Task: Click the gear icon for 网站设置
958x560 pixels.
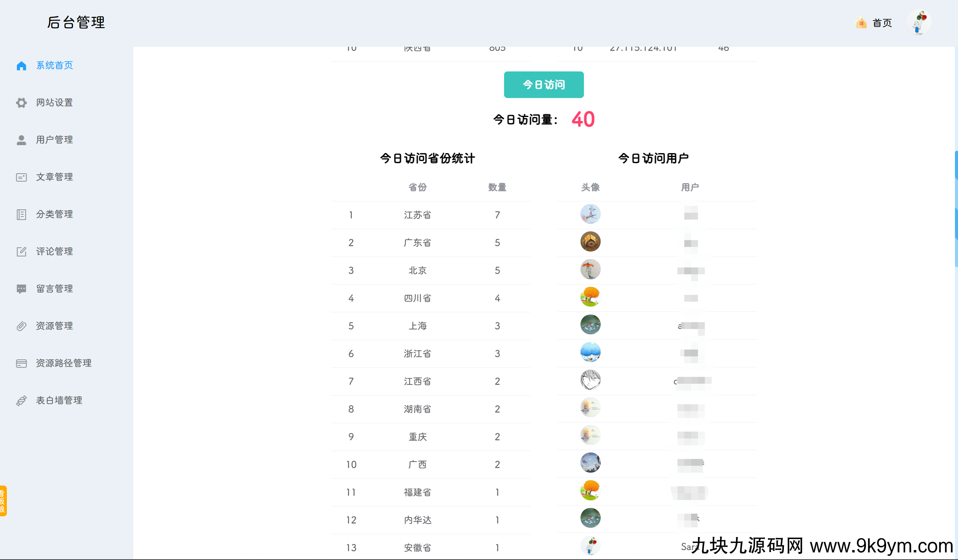Action: point(21,103)
